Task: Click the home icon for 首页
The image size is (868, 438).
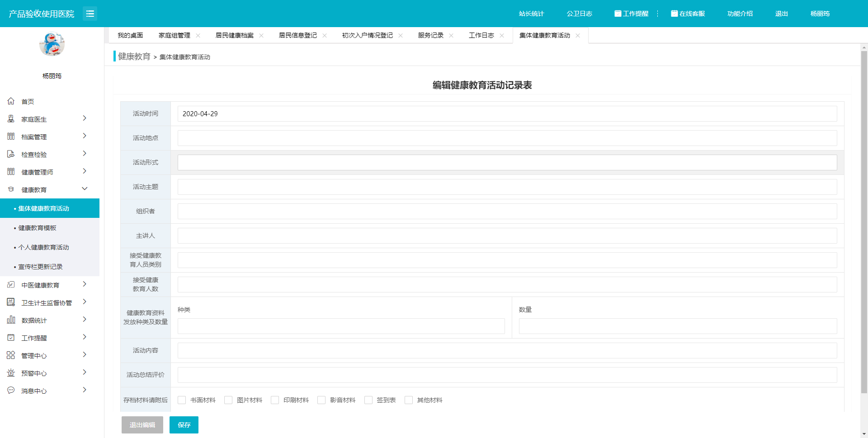Action: click(x=11, y=101)
